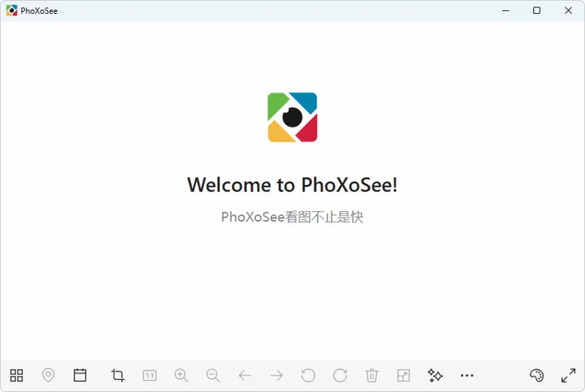585x392 pixels.
Task: Go to previous image with left arrow
Action: pyautogui.click(x=245, y=376)
